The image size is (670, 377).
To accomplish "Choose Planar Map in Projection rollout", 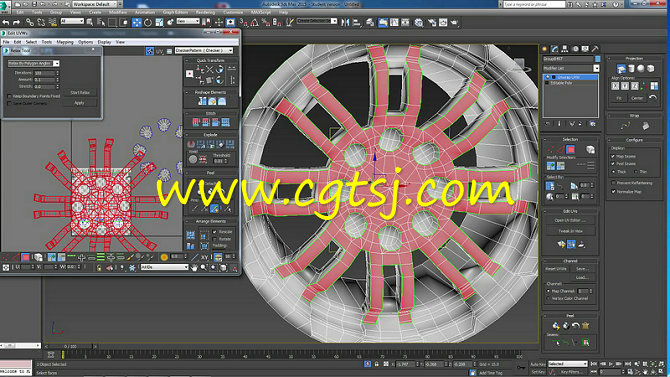I will 621,69.
